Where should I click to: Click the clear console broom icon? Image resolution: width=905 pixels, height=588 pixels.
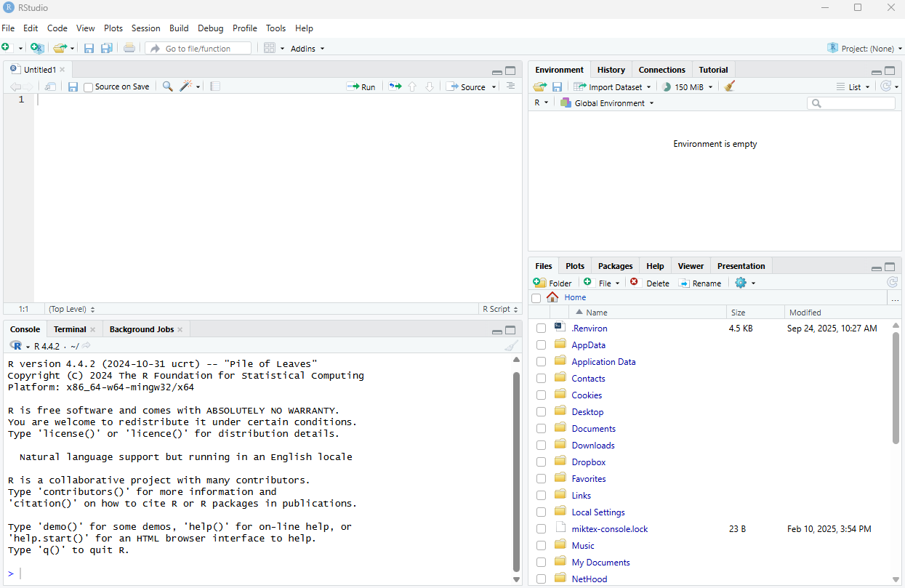(512, 346)
